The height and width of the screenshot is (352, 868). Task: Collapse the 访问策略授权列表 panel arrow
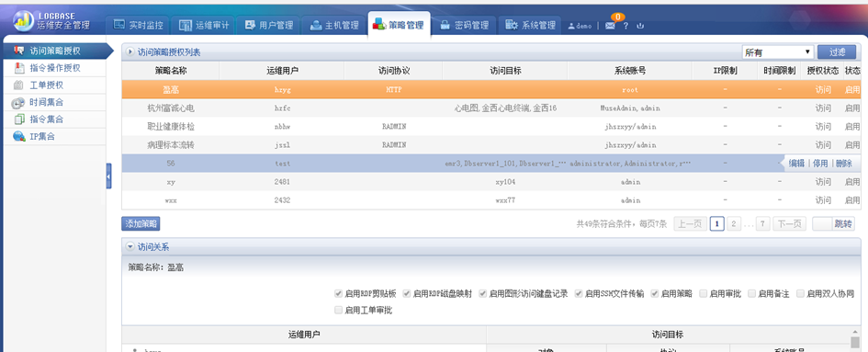pos(130,52)
